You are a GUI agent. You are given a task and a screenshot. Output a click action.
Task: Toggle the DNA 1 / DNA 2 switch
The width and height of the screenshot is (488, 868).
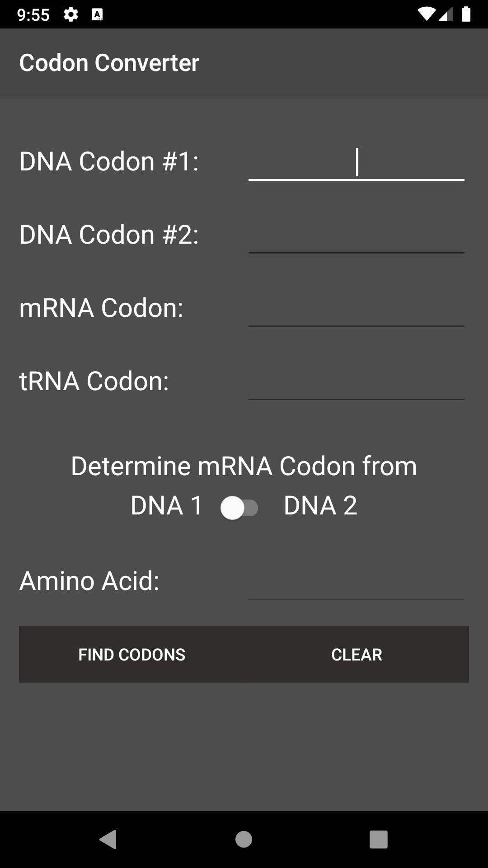(239, 508)
